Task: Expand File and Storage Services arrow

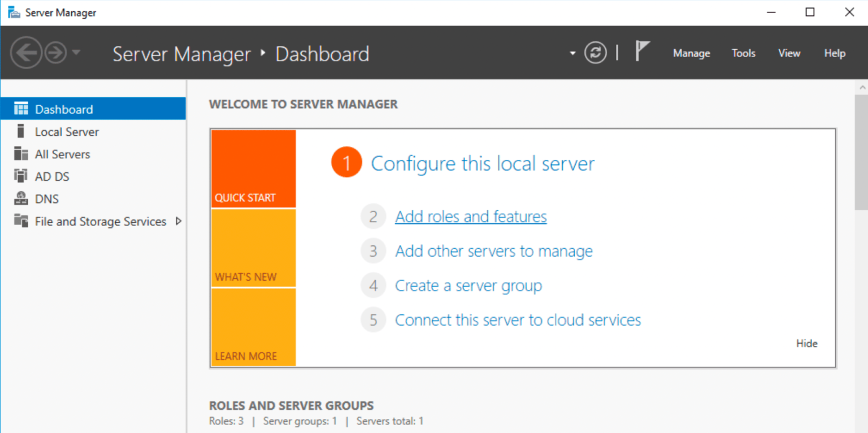Action: tap(179, 221)
